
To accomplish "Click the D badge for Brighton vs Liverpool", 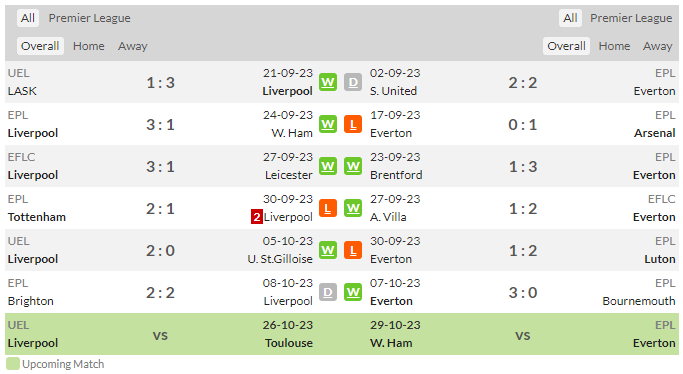I will [x=328, y=293].
